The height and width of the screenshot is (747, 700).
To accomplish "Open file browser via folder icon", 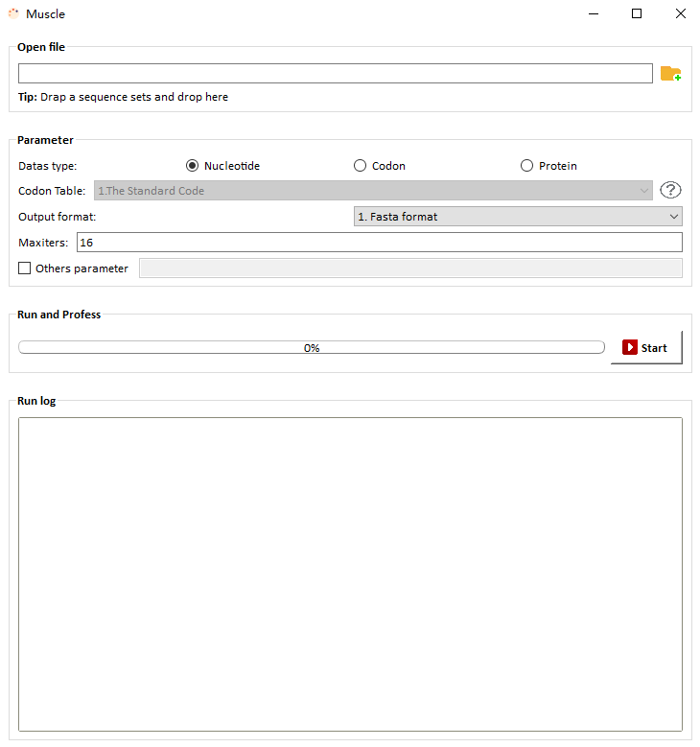I will pyautogui.click(x=670, y=74).
